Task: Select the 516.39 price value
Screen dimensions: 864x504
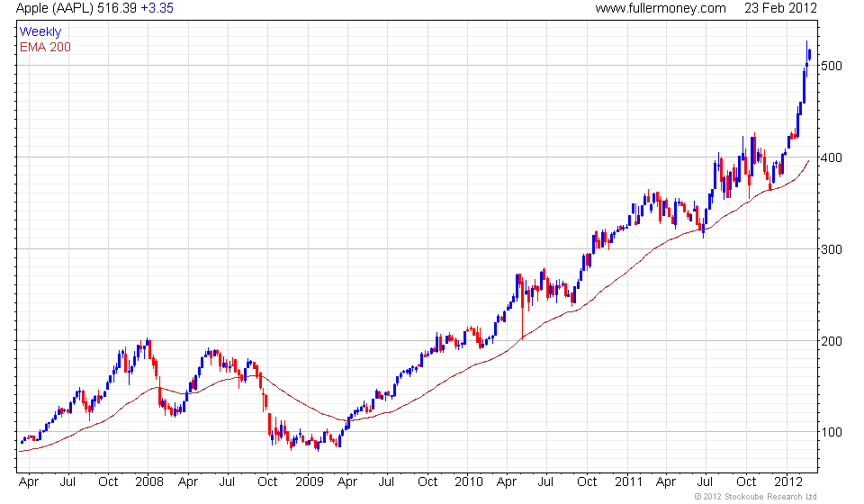Action: coord(117,8)
